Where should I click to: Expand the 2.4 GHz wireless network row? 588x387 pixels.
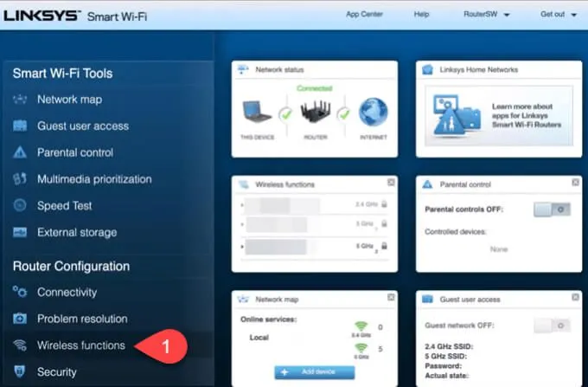242,205
